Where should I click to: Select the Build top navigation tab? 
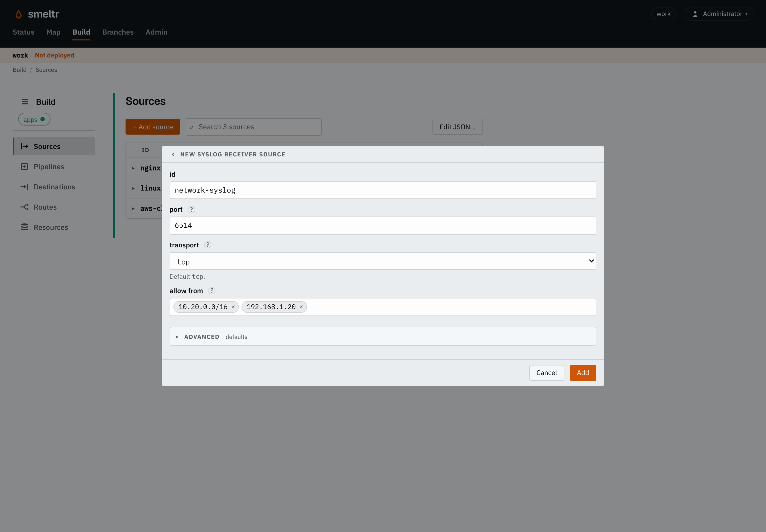pos(81,32)
